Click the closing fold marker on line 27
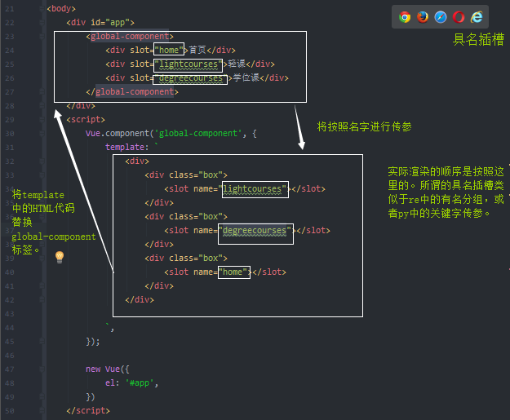This screenshot has height=420, width=510. [x=42, y=92]
